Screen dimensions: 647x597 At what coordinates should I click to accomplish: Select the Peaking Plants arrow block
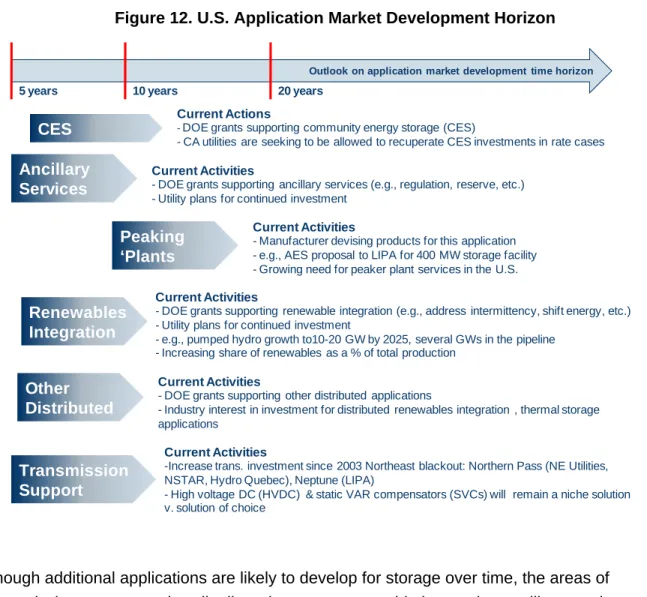click(175, 245)
